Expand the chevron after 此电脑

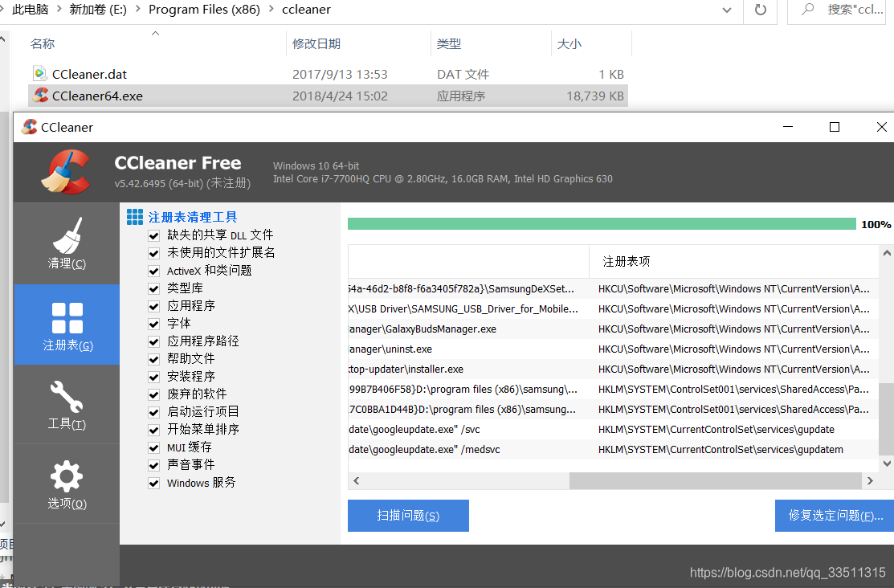point(59,9)
